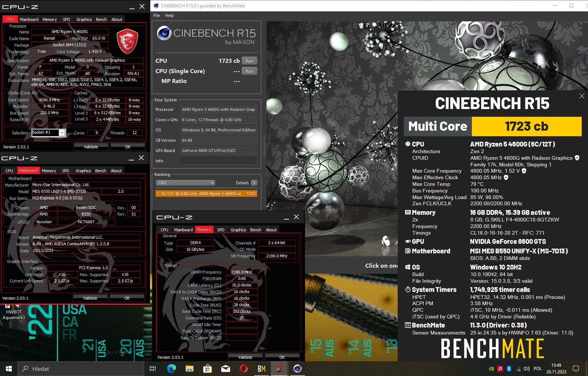Click the POL language indicator in tray
This screenshot has height=376, width=588.
[538, 369]
